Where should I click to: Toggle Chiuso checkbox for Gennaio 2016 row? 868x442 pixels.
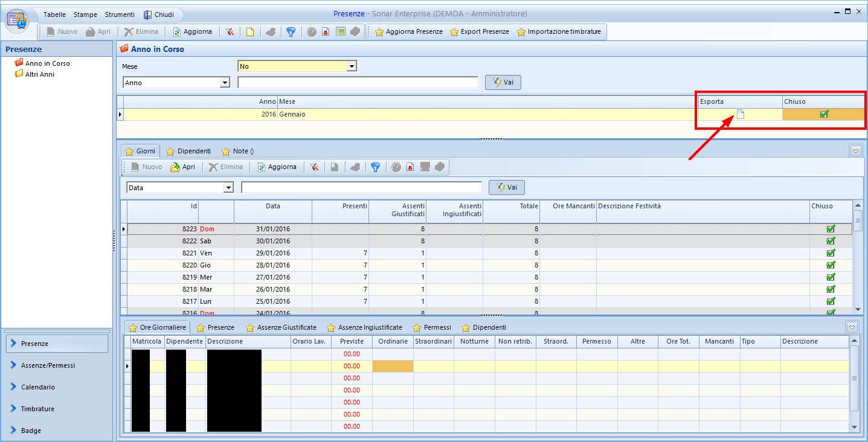point(824,114)
